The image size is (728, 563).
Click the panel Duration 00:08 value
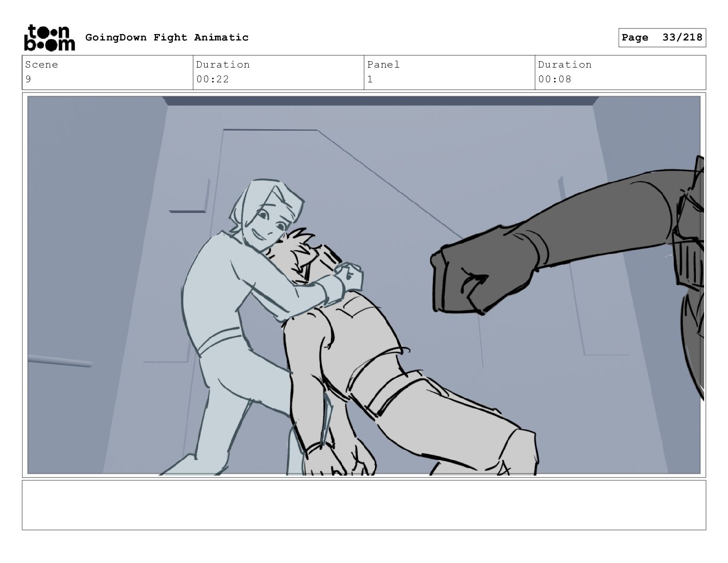(x=555, y=79)
